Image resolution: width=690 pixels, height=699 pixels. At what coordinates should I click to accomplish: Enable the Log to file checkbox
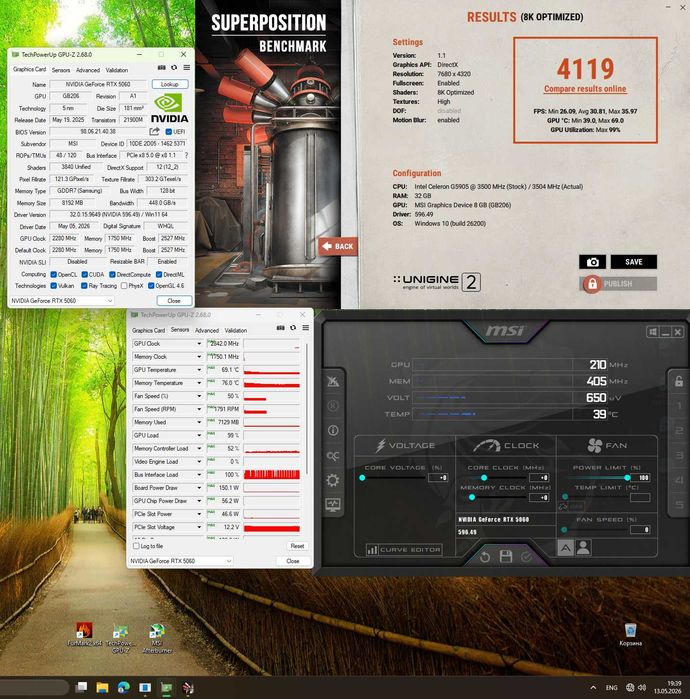point(136,546)
